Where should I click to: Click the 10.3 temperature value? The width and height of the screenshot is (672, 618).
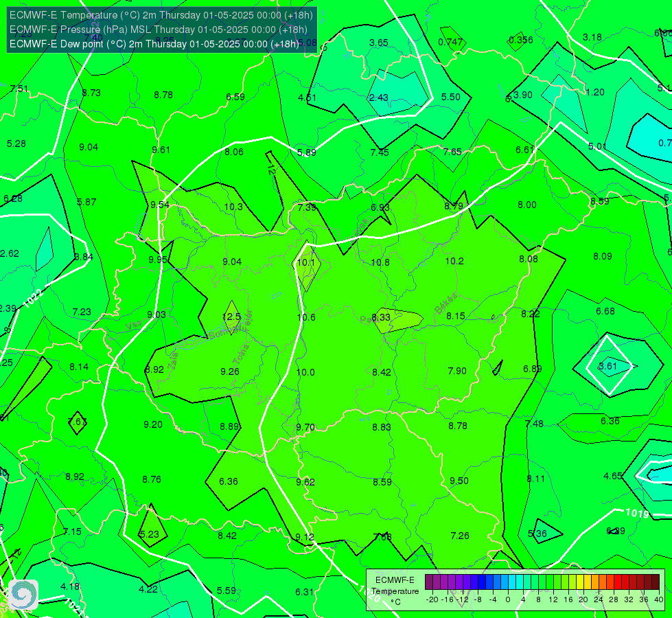click(233, 207)
